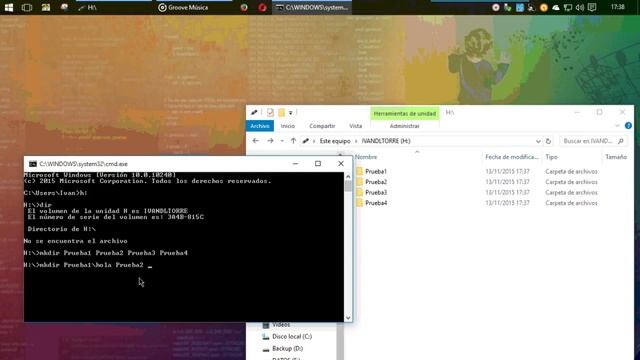640x360 pixels.
Task: Go forward in Explorer navigation
Action: [x=270, y=141]
